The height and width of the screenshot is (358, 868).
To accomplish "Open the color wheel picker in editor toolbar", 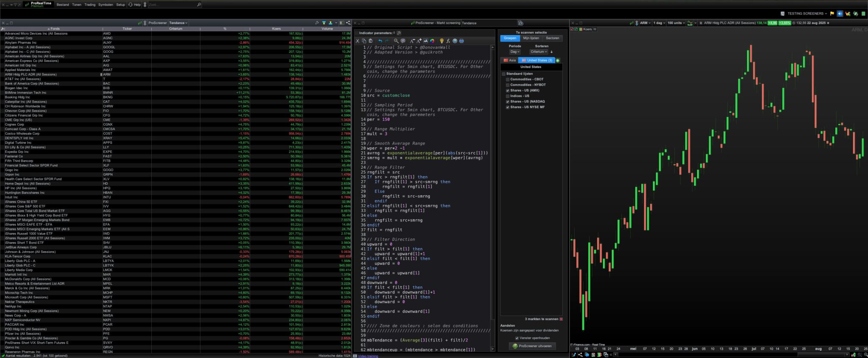I will pos(432,41).
